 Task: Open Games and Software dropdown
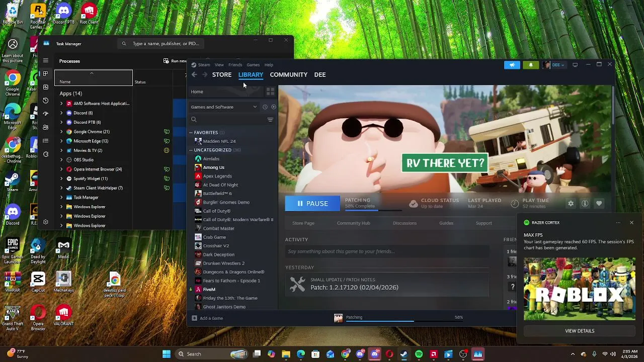click(223, 107)
